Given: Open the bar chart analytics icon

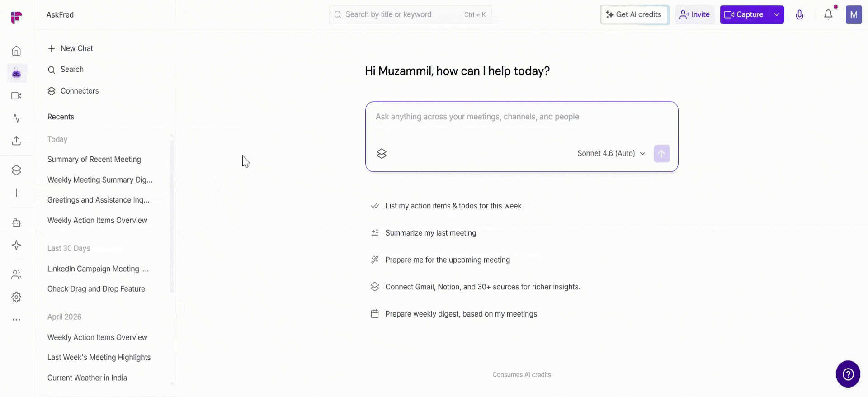Looking at the screenshot, I should [16, 193].
